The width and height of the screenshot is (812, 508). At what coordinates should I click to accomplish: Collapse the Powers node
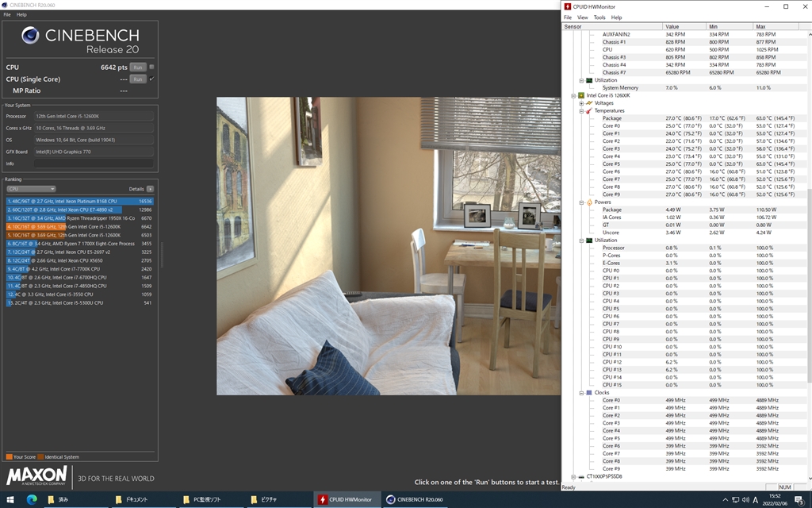pyautogui.click(x=581, y=202)
